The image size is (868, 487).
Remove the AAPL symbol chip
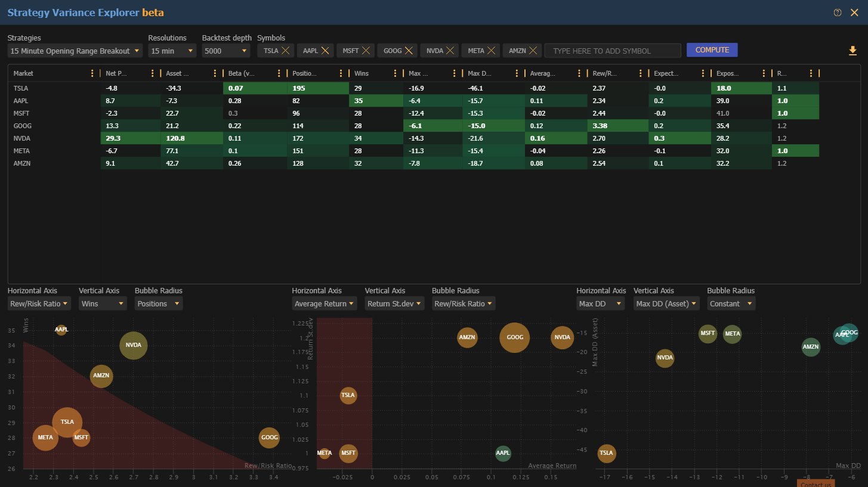tap(325, 51)
